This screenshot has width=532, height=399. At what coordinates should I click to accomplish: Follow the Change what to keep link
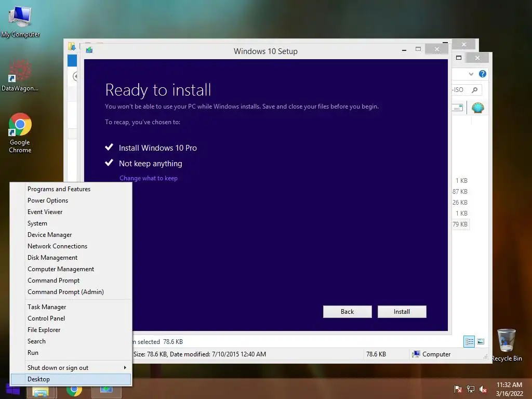148,178
